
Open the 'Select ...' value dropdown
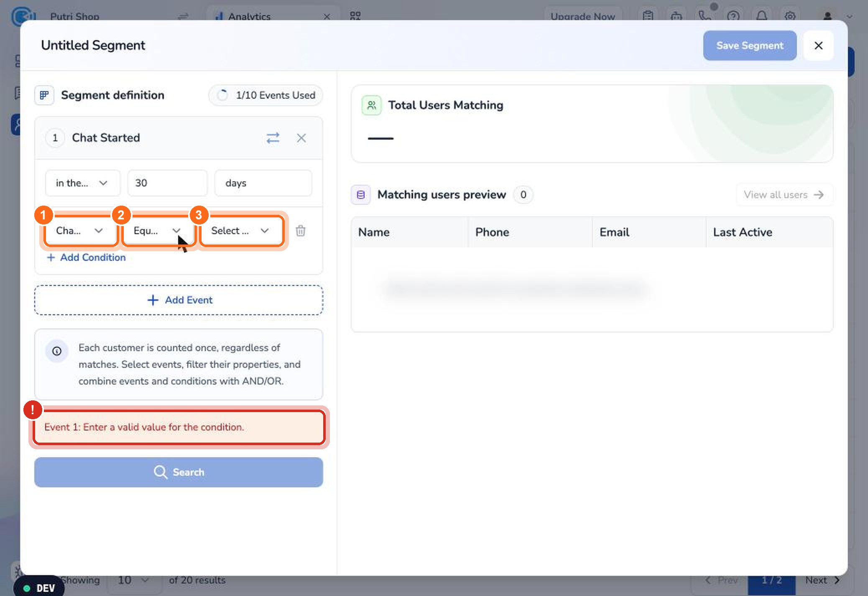tap(241, 231)
